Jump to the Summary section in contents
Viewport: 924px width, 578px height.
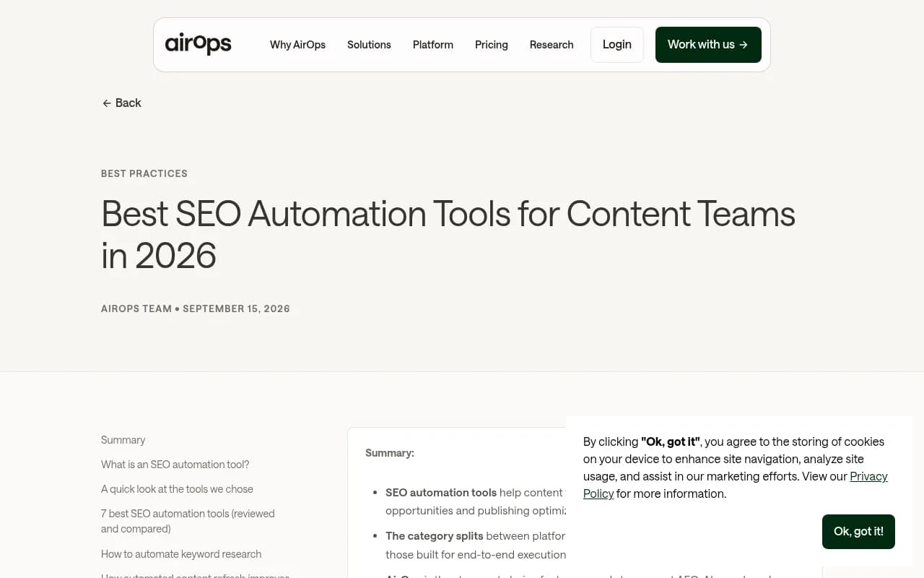click(x=123, y=440)
